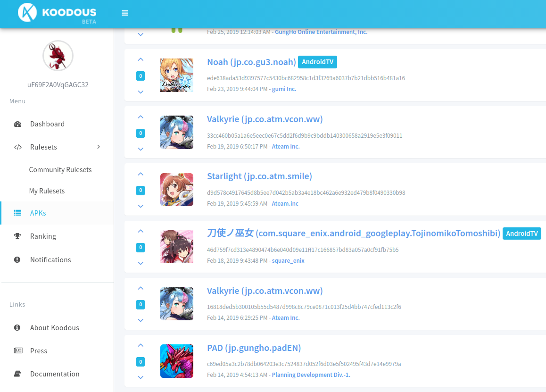The image size is (546, 392).
Task: Click the Ranking trophy icon
Action: click(x=17, y=236)
